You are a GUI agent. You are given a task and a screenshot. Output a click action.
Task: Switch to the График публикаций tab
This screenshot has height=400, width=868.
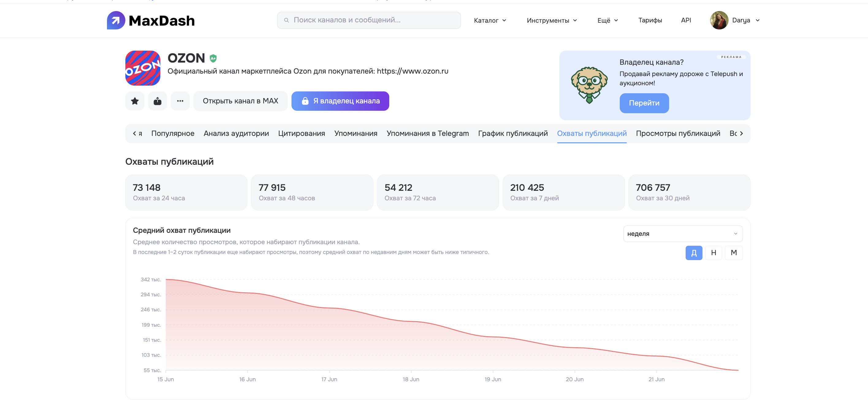click(513, 133)
